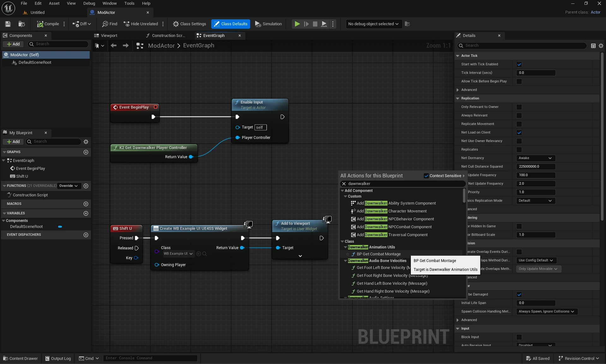Screen dimensions: 606x364
Task: Enable the Replicates checkbox
Action: coord(519,150)
